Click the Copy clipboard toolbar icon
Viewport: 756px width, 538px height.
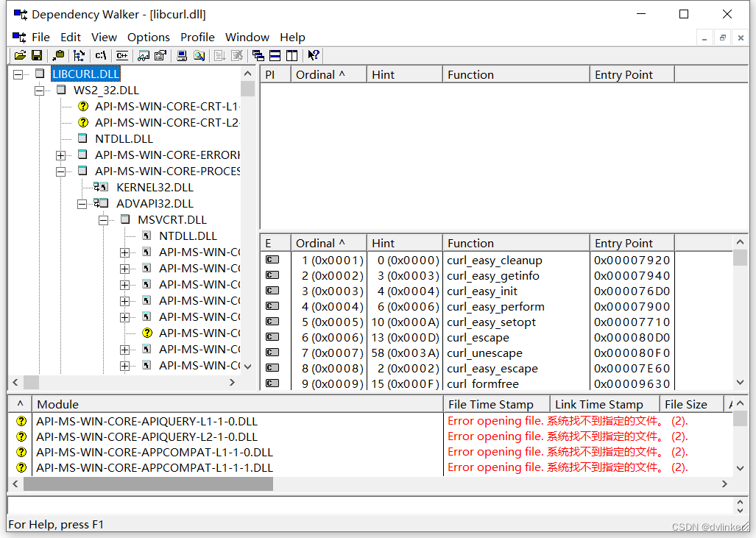click(58, 55)
